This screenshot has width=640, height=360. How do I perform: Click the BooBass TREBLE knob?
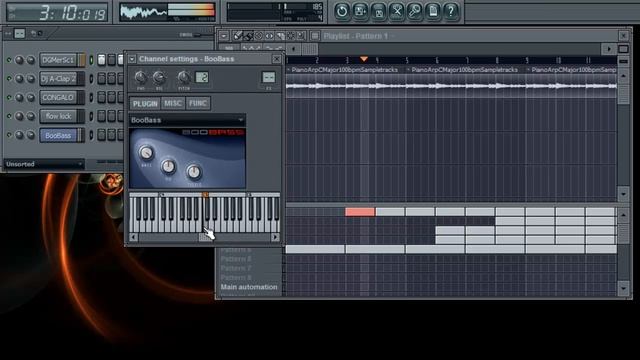(x=194, y=172)
